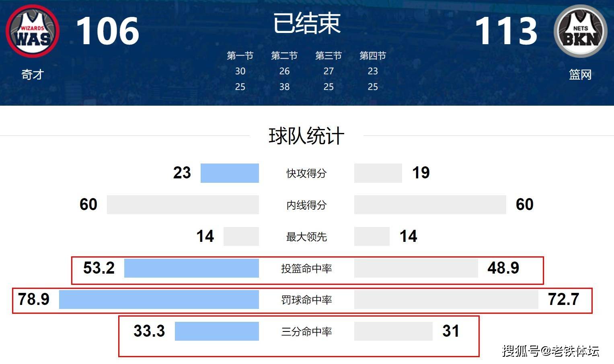Click the 球队统计 section heading
The width and height of the screenshot is (614, 364).
[x=306, y=136]
